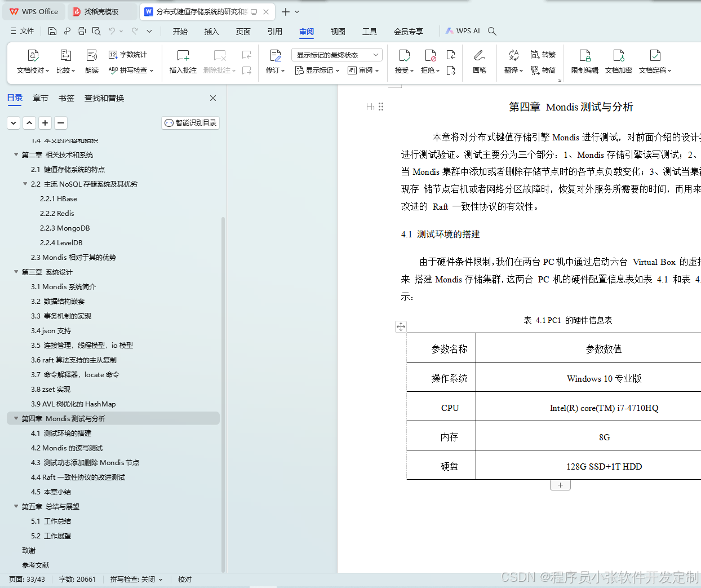The image size is (701, 588).
Task: Click 字数统计 word count
Action: click(x=128, y=55)
